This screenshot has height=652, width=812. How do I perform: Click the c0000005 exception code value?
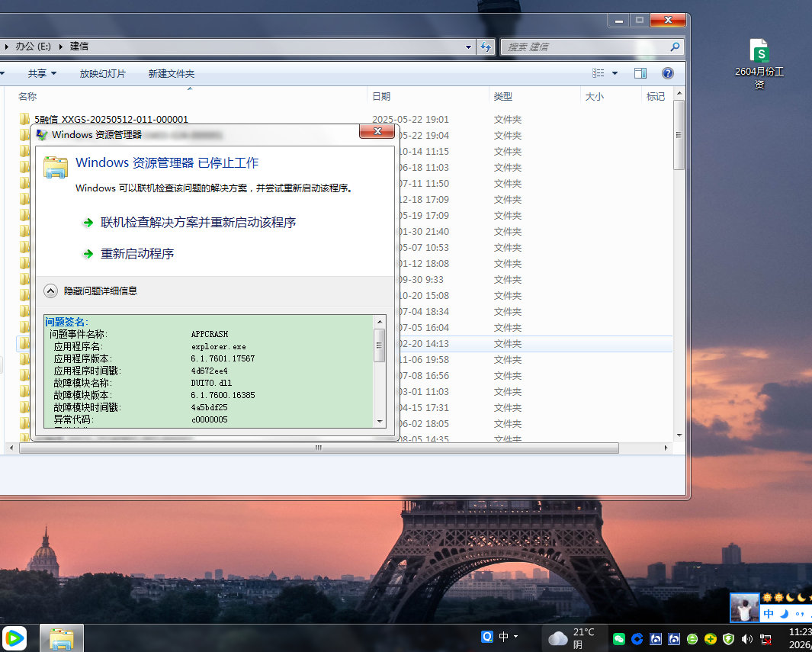(209, 419)
